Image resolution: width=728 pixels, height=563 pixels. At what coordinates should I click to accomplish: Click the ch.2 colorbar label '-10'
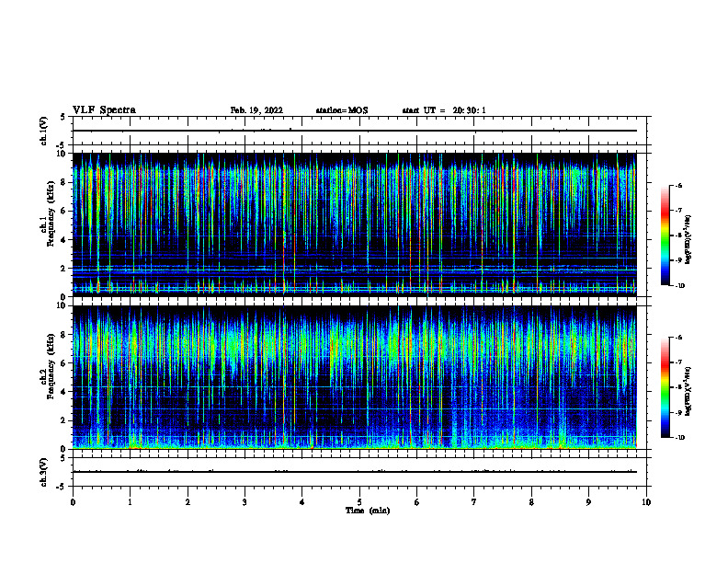[679, 437]
